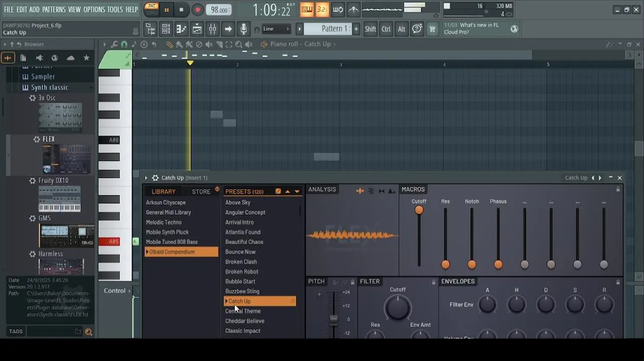Open the 3x Osc plugin entry

[x=47, y=98]
